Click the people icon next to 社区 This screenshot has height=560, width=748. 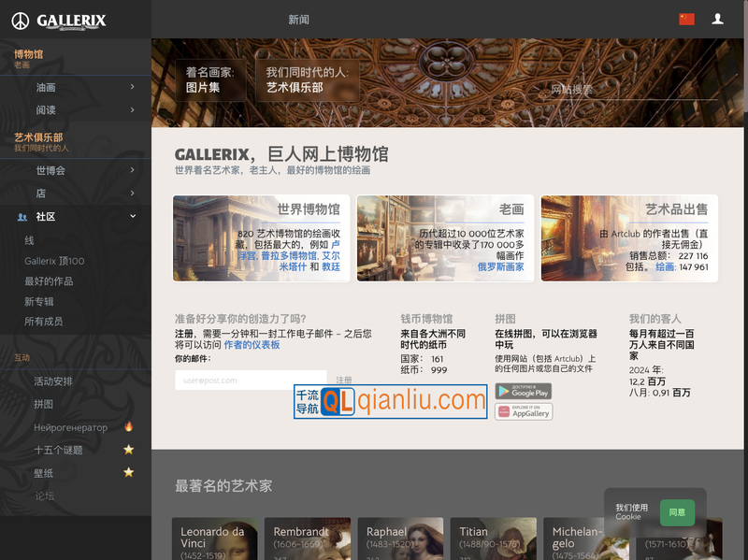(21, 217)
